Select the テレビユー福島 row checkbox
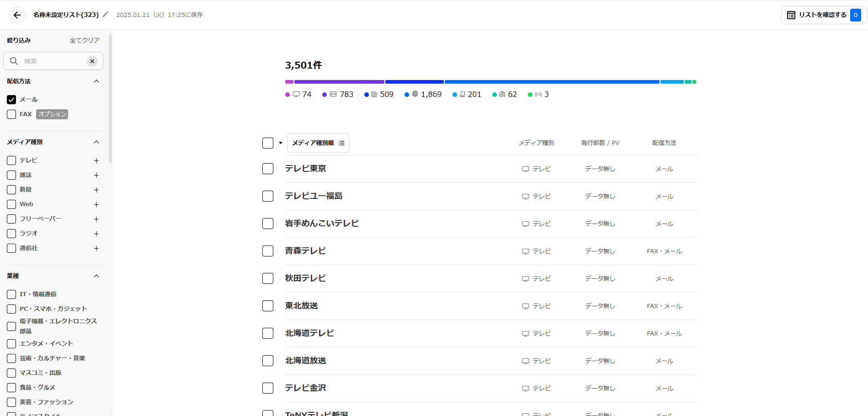The width and height of the screenshot is (868, 416). coord(268,196)
